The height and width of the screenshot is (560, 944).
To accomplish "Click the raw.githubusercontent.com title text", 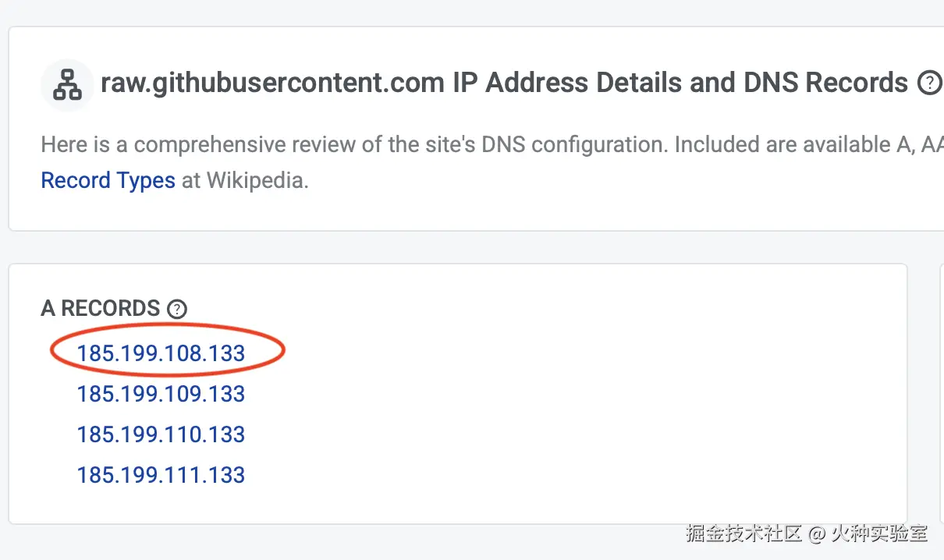I will click(271, 82).
